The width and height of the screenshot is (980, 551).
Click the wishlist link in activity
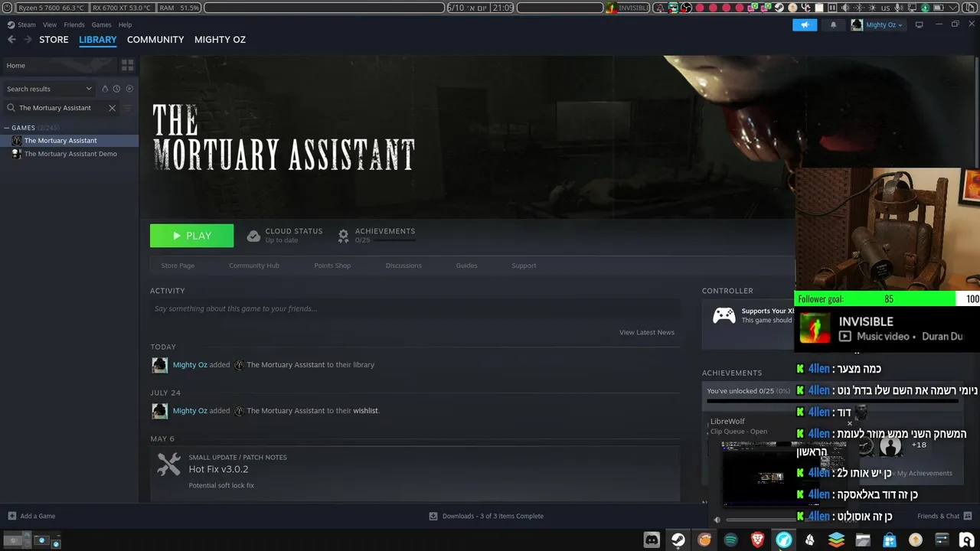click(x=365, y=411)
